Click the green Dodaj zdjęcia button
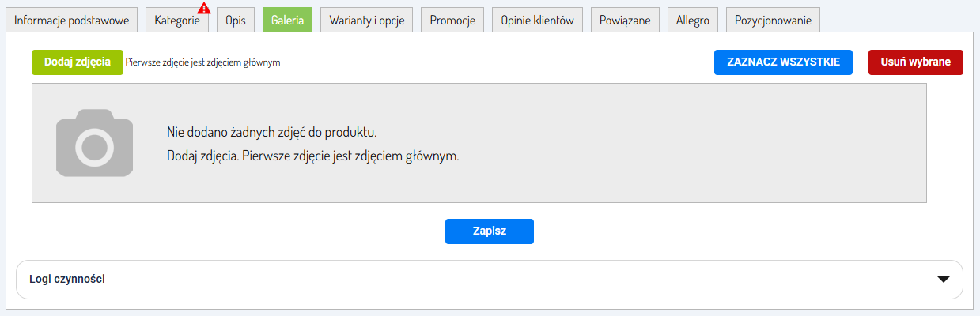 [78, 62]
